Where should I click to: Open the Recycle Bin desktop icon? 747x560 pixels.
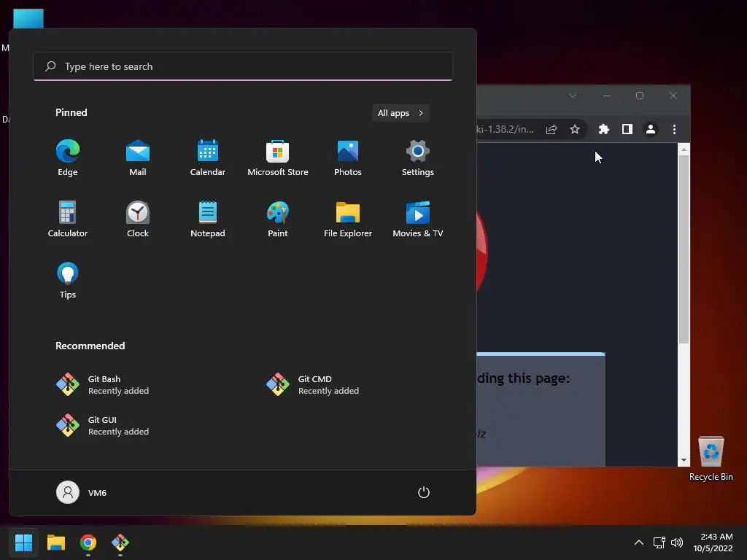coord(711,459)
